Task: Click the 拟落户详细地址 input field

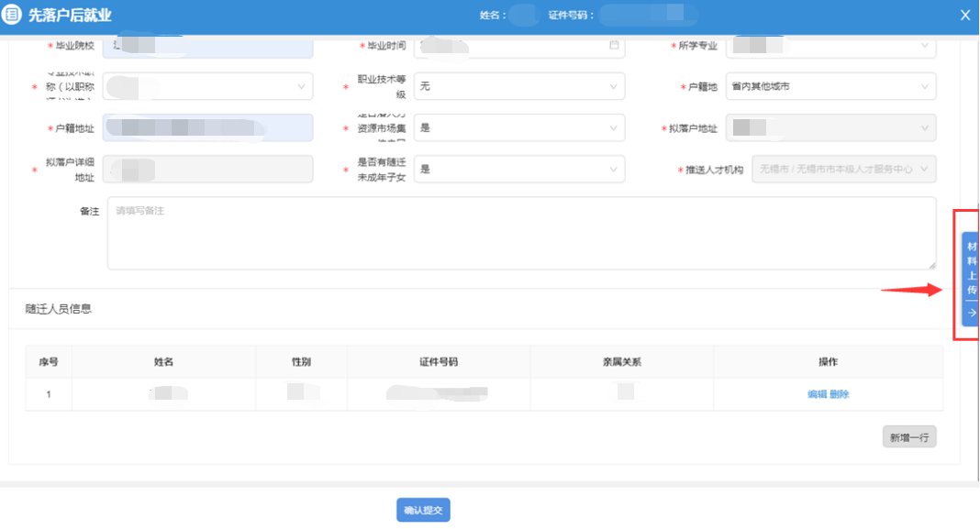Action: [207, 169]
